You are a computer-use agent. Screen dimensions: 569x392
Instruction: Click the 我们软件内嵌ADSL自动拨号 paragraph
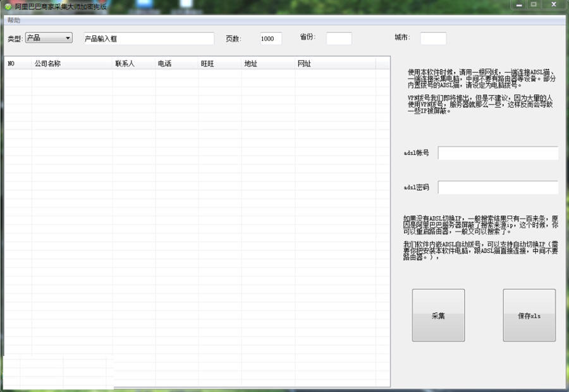pos(480,250)
